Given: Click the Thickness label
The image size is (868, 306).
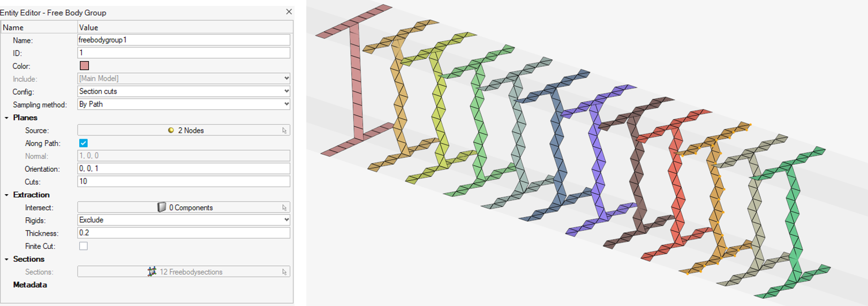Looking at the screenshot, I should (x=42, y=233).
